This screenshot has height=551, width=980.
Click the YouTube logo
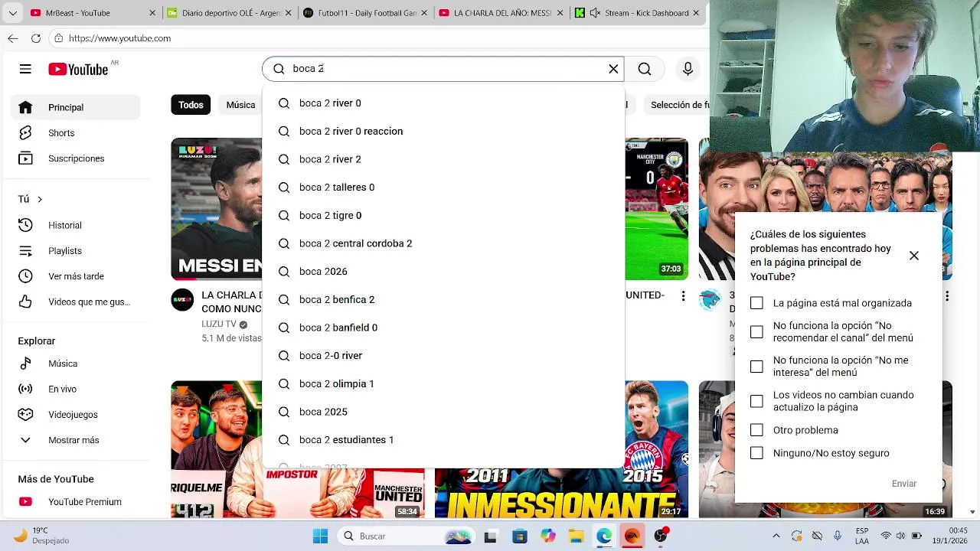coord(78,69)
